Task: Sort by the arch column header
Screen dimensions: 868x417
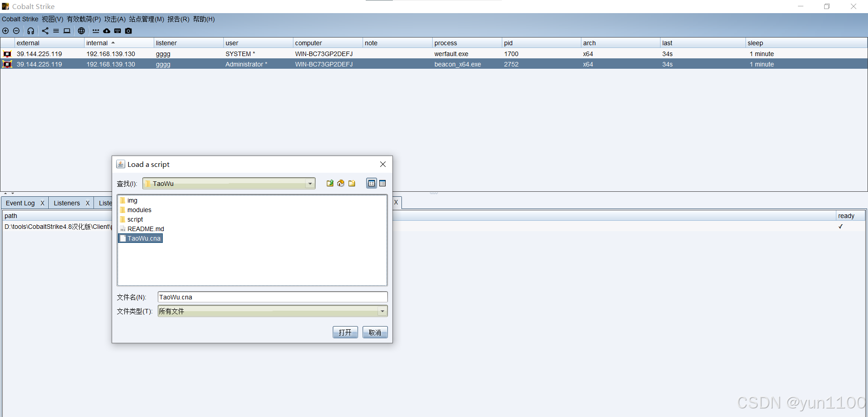Action: (621, 43)
